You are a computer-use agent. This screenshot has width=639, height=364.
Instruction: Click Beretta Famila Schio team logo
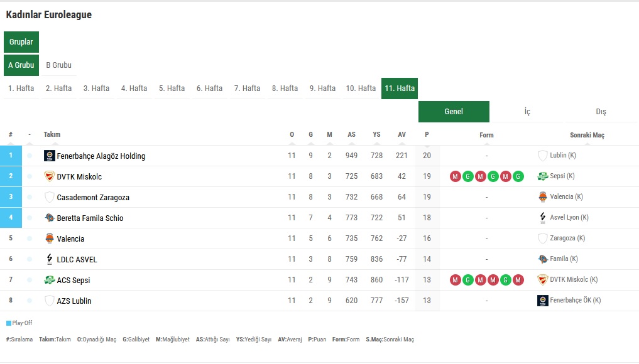coord(50,218)
